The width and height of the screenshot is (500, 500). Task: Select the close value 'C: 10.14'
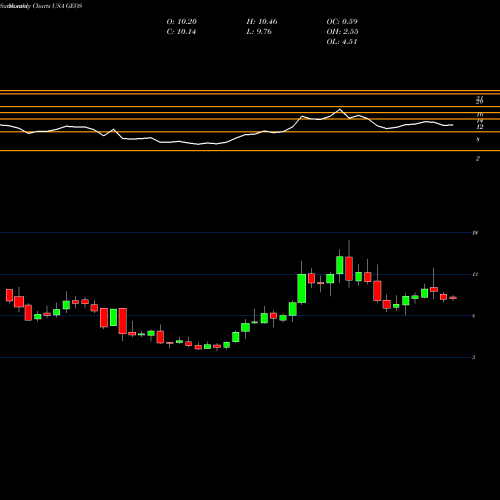tap(181, 32)
